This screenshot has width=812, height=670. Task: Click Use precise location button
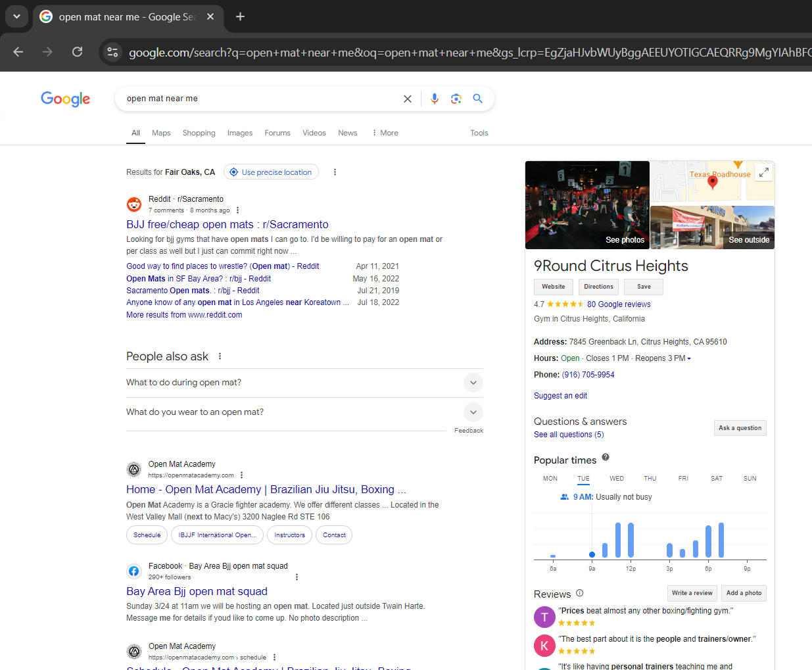[x=271, y=172]
